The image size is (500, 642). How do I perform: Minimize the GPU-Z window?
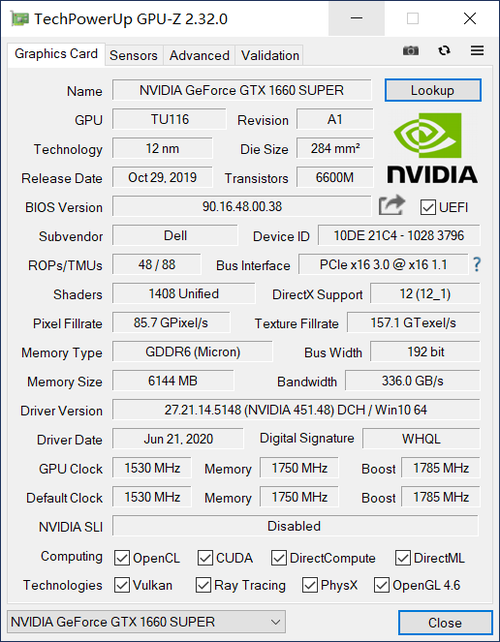(x=356, y=18)
